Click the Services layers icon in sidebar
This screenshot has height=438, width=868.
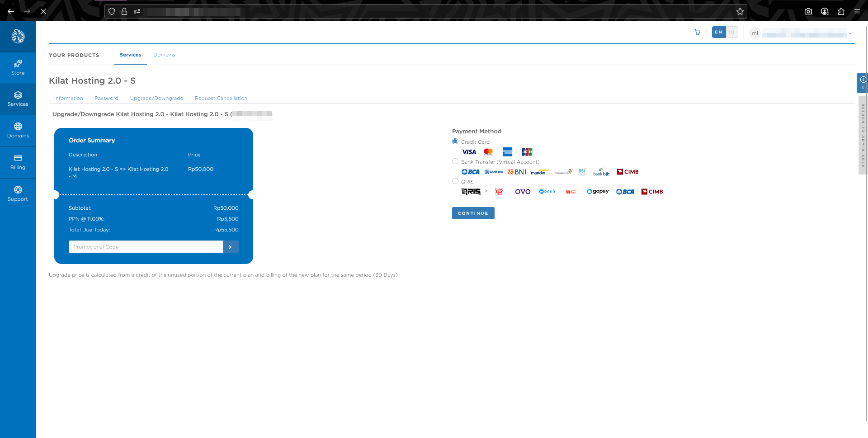click(18, 95)
